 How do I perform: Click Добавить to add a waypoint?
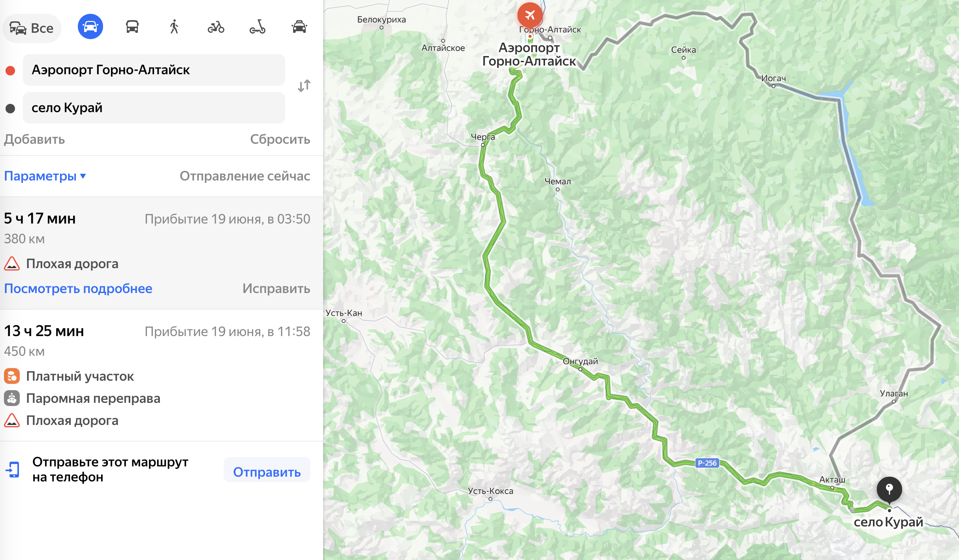click(x=34, y=139)
